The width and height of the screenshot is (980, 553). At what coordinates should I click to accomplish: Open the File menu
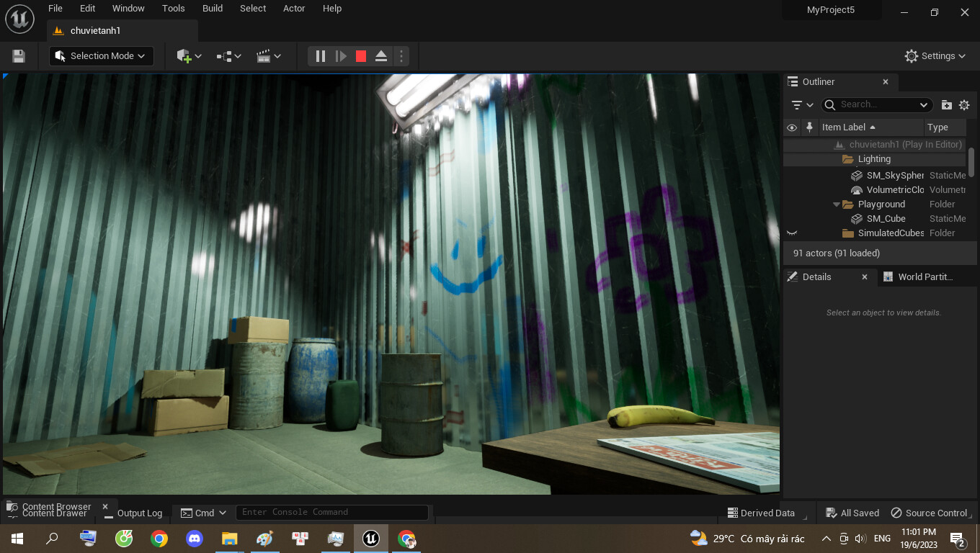click(55, 9)
